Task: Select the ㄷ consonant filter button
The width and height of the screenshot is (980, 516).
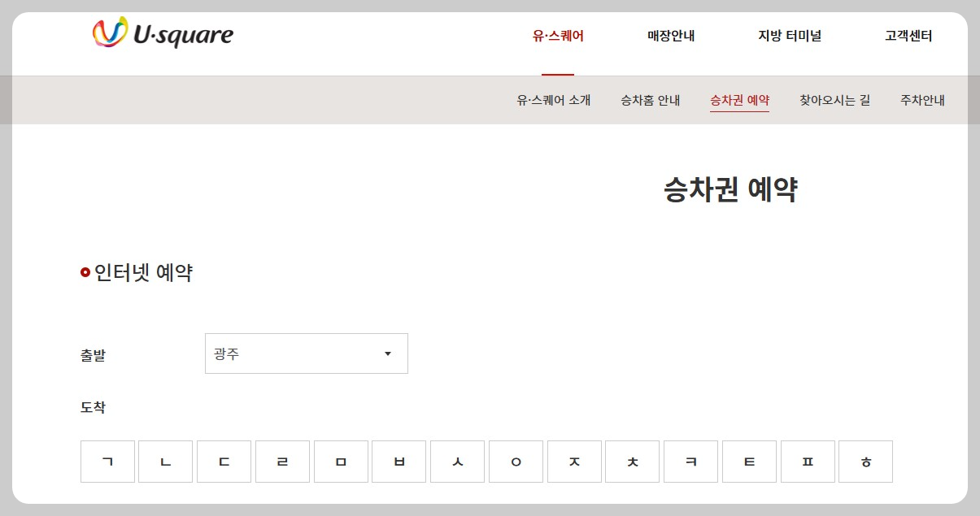Action: (x=224, y=461)
